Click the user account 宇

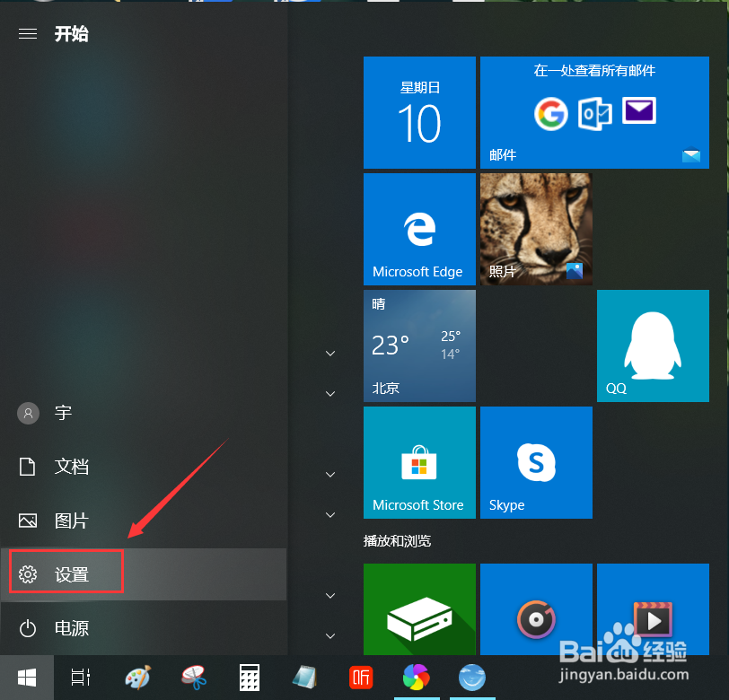144,413
